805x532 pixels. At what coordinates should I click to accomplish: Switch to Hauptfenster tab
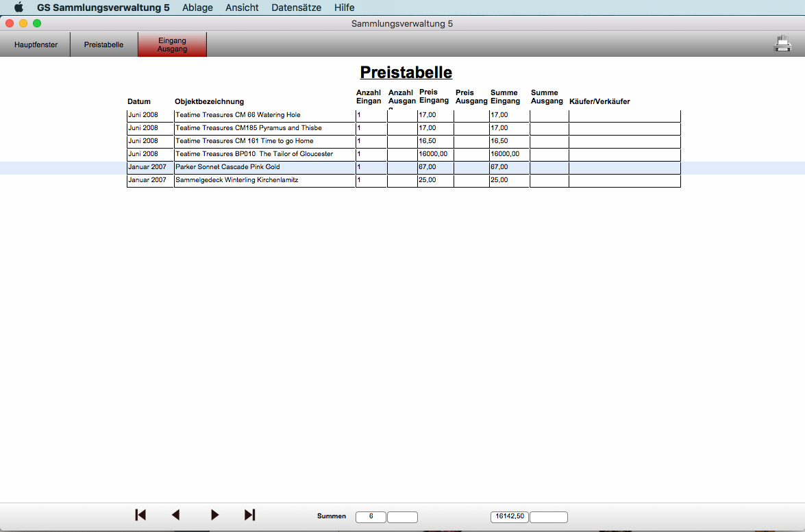pos(36,45)
